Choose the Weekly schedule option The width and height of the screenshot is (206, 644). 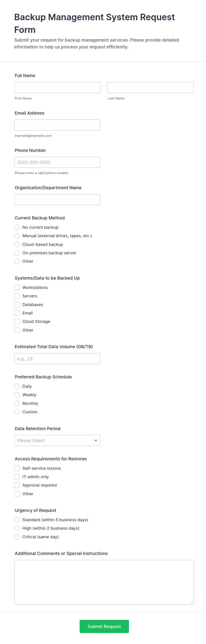[17, 395]
